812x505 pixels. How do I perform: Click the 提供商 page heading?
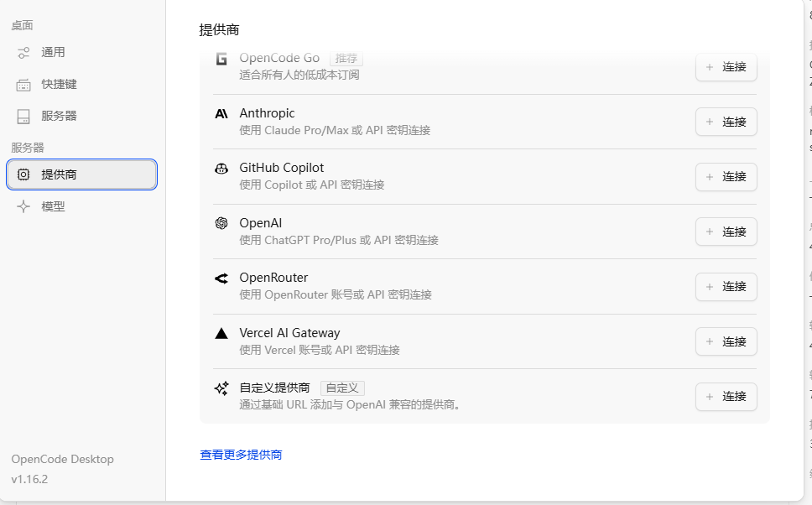(x=219, y=30)
